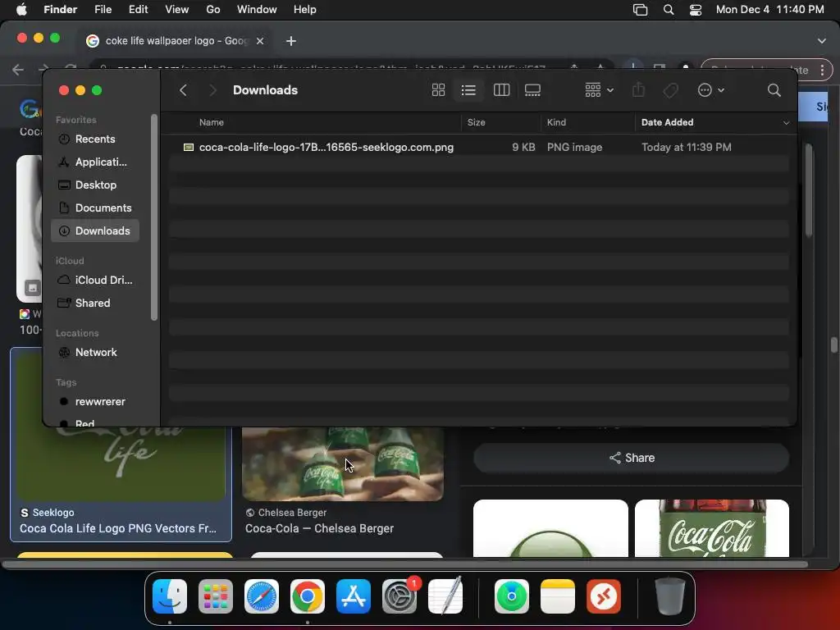The image size is (840, 630).
Task: Sort by Size column header
Action: (x=477, y=122)
